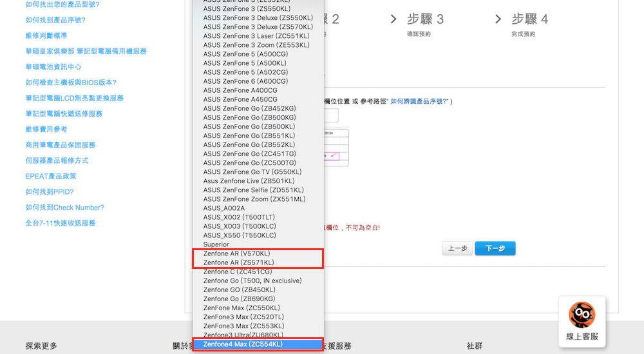Click the 下一步 next button
Image resolution: width=644 pixels, height=354 pixels.
(495, 248)
